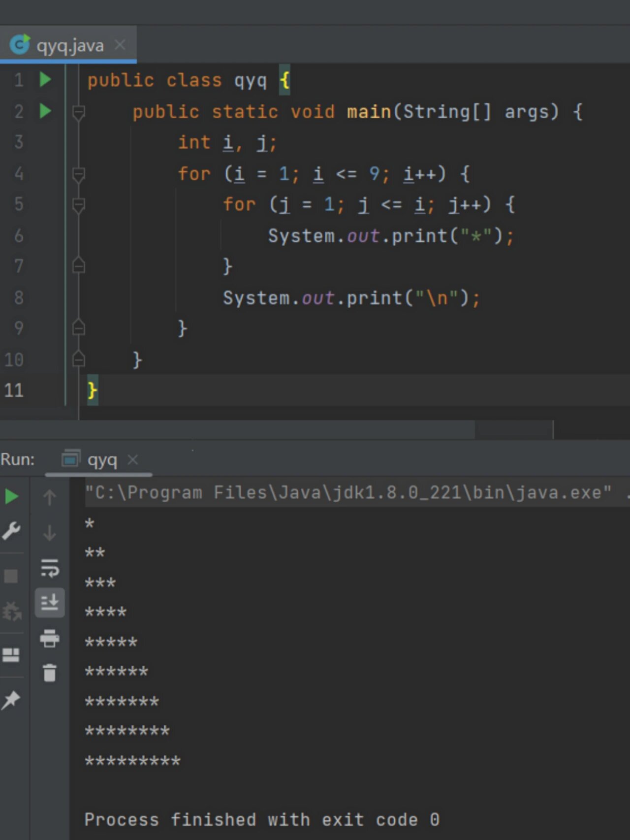Rerun qyq in Run panel
630x840 pixels.
(x=11, y=496)
